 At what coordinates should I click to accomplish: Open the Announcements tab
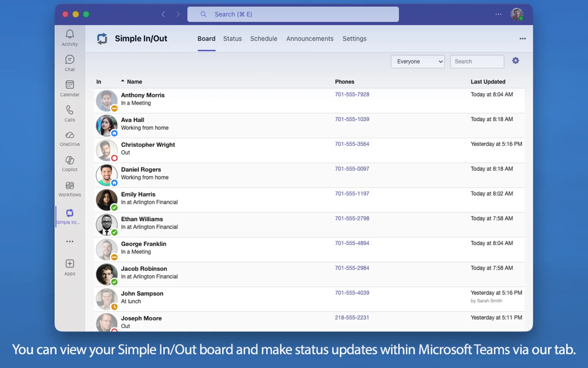(x=310, y=39)
